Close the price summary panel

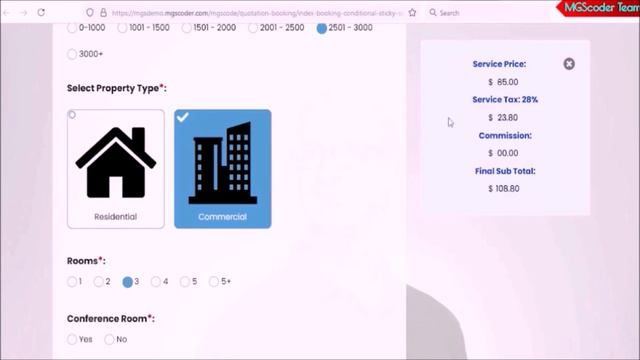point(569,64)
